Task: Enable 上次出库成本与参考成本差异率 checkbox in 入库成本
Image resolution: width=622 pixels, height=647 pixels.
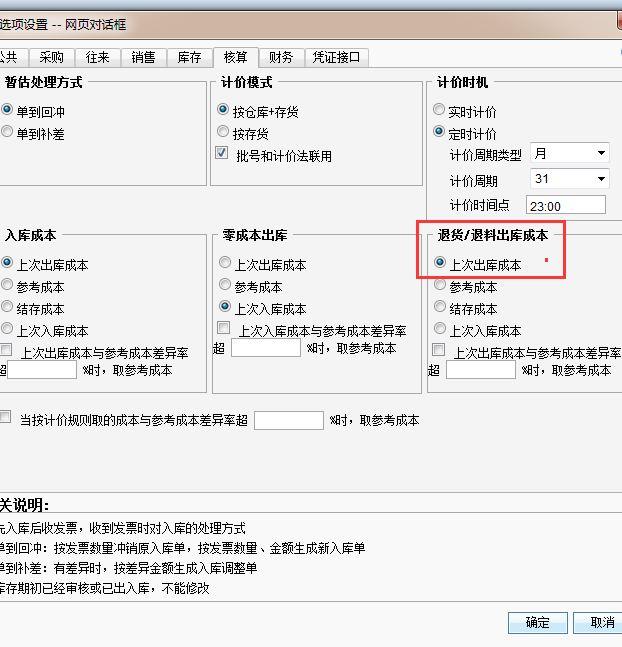Action: coord(6,350)
